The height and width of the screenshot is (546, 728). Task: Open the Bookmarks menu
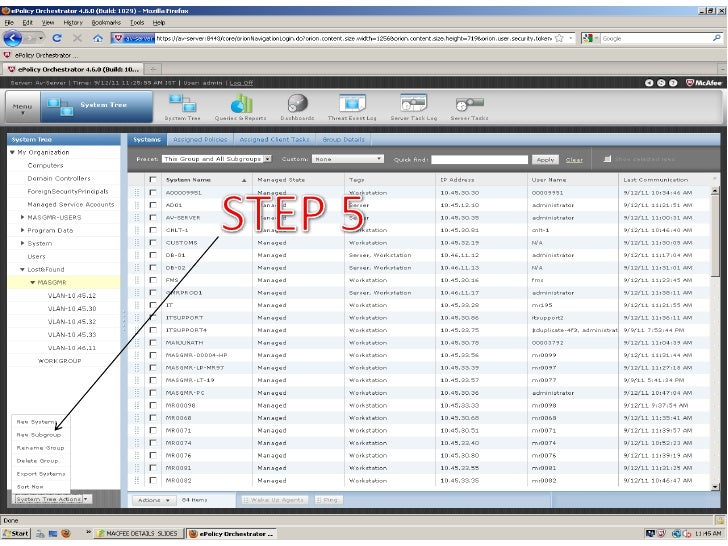tap(106, 22)
